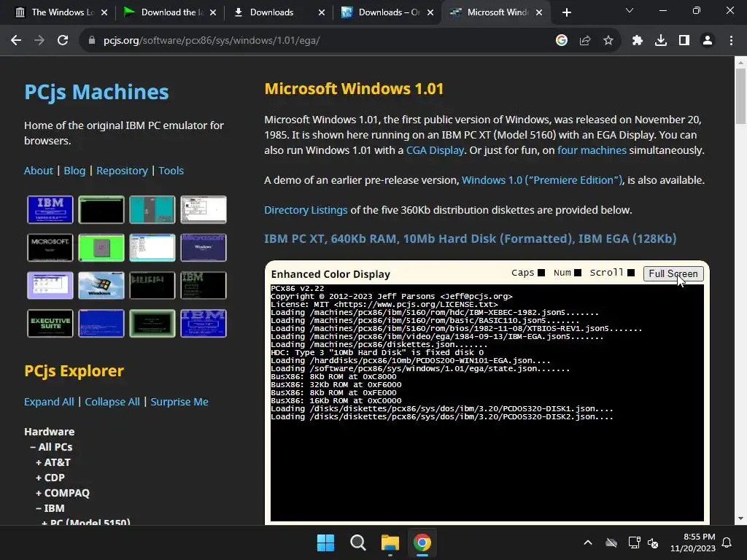This screenshot has height=560, width=747.
Task: Click the browser back arrow
Action: [x=16, y=41]
